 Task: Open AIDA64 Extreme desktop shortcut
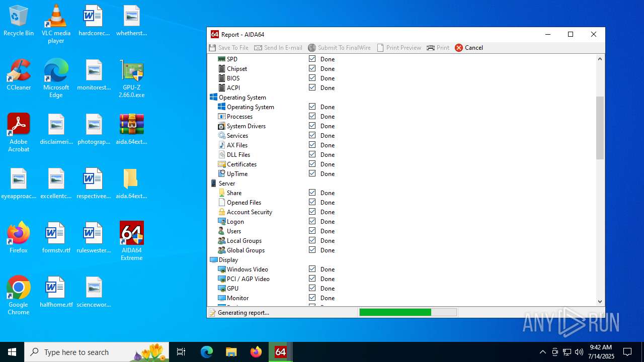pos(132,241)
